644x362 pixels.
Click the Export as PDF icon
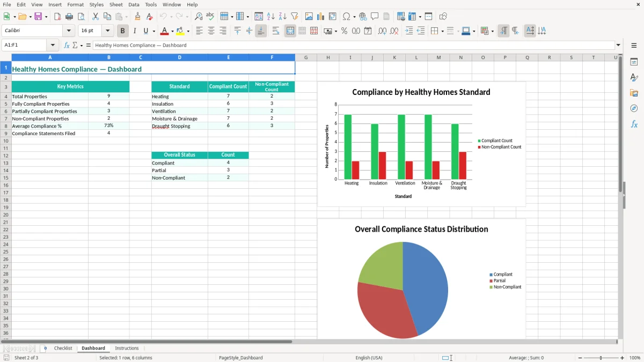click(x=57, y=17)
